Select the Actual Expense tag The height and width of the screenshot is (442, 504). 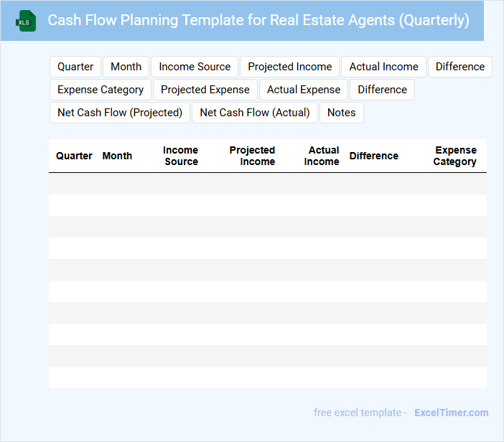pyautogui.click(x=304, y=90)
